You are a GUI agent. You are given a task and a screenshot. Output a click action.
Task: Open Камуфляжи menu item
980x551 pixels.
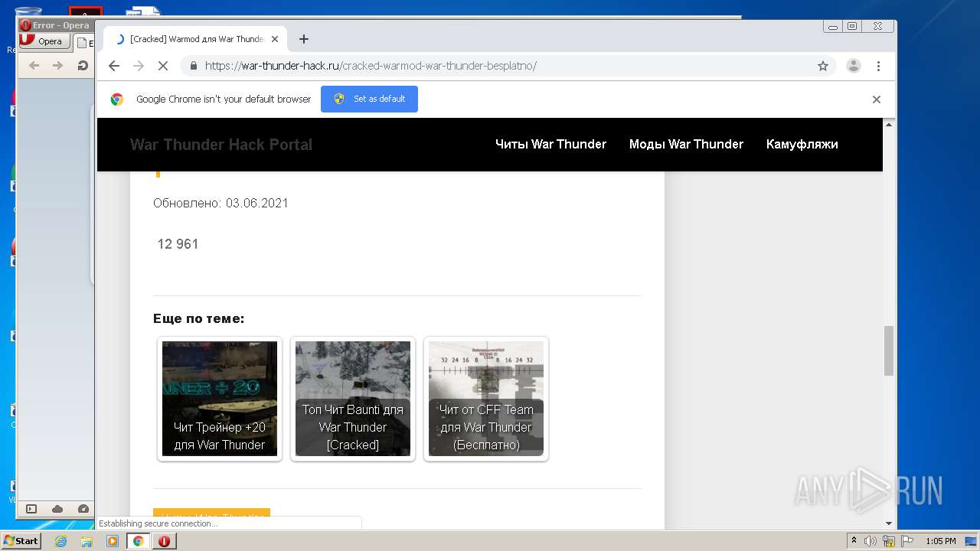(x=802, y=144)
